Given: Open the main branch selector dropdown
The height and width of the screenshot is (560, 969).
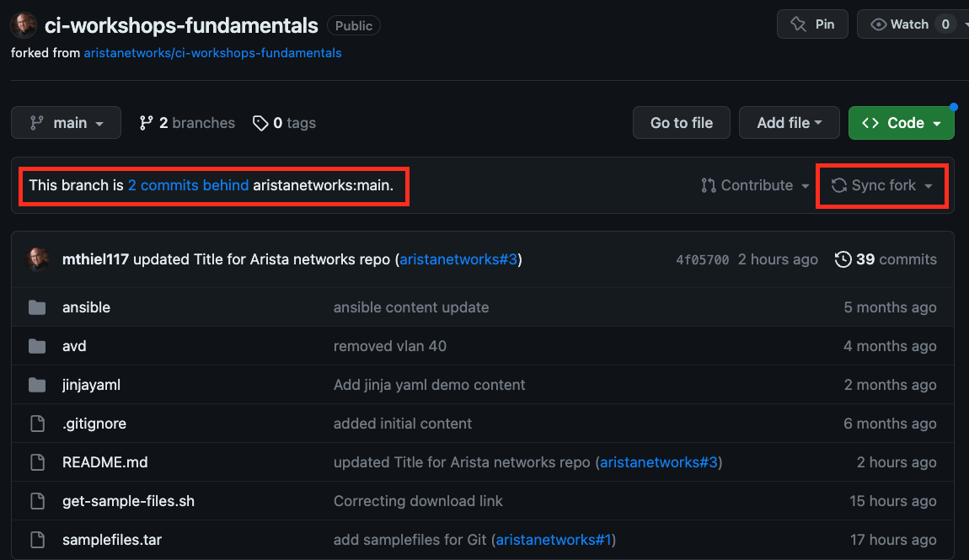Looking at the screenshot, I should [x=67, y=123].
